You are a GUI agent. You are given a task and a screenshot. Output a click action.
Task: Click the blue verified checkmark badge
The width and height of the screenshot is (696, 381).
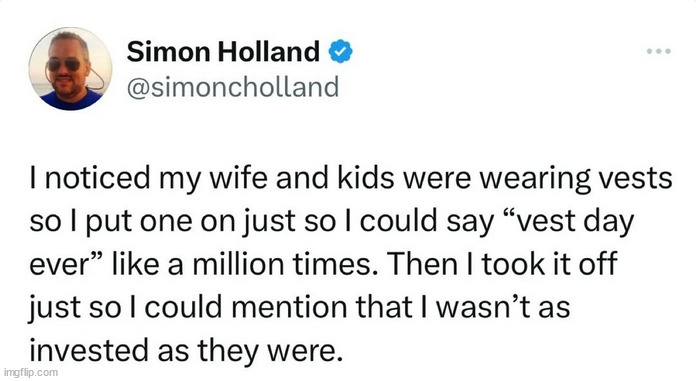pos(340,51)
